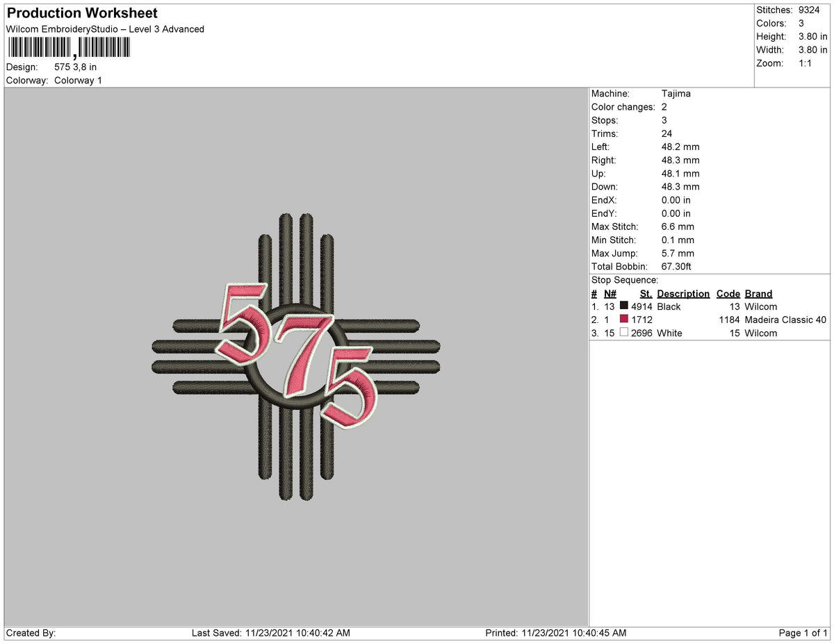Click the Color changes value 2
The width and height of the screenshot is (834, 644).
664,107
